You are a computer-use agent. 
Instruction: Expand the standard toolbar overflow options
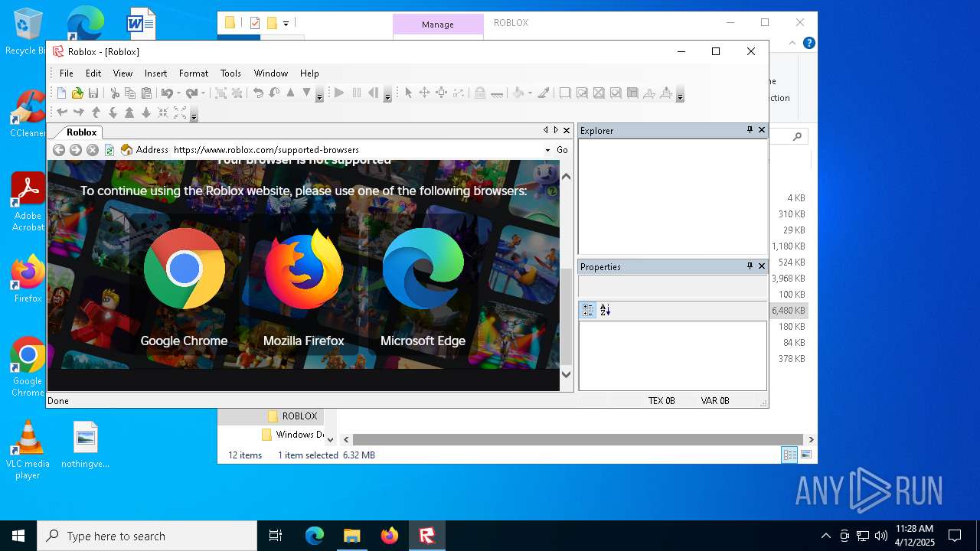(x=319, y=94)
